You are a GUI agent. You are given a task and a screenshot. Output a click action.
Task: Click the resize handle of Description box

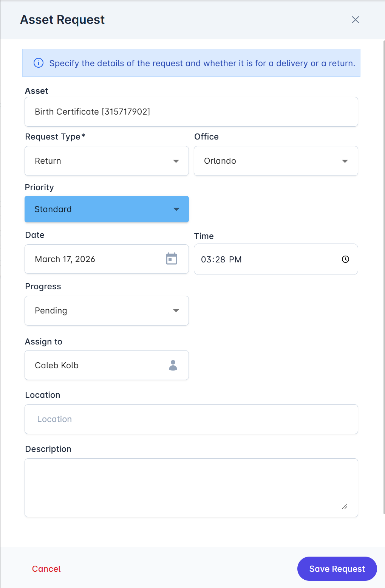click(x=345, y=506)
